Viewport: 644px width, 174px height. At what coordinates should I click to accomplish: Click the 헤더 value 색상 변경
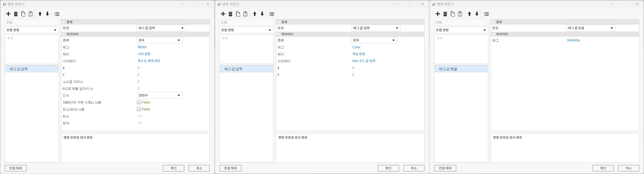coord(359,54)
